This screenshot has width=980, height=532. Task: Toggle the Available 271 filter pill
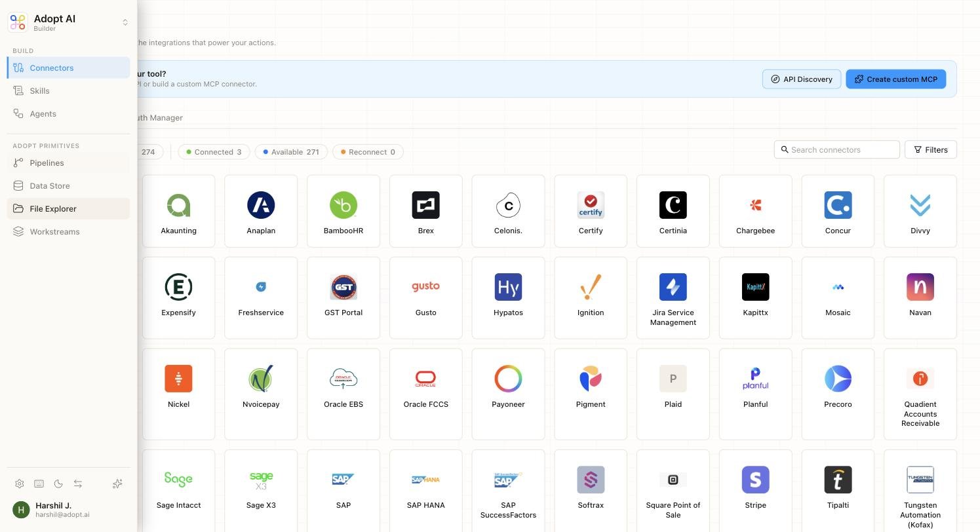[291, 152]
